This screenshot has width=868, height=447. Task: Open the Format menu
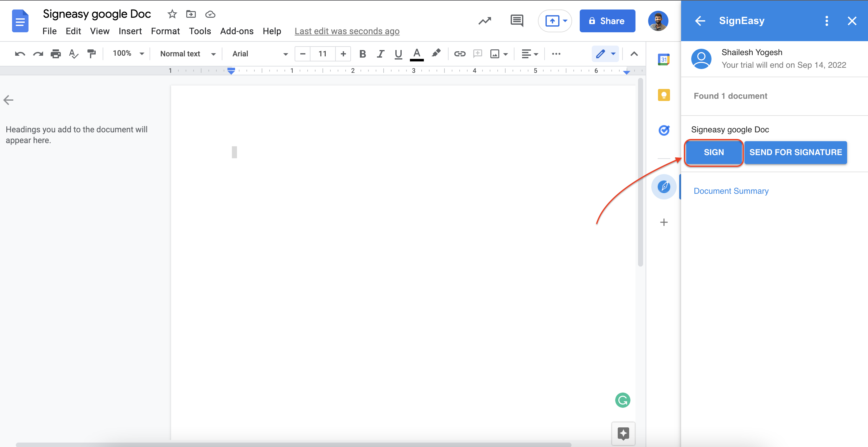click(165, 31)
